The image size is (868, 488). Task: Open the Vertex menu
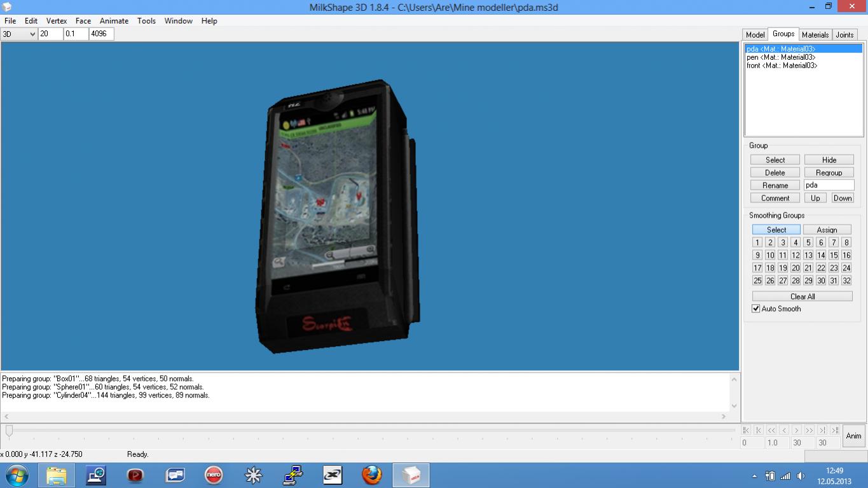click(57, 21)
